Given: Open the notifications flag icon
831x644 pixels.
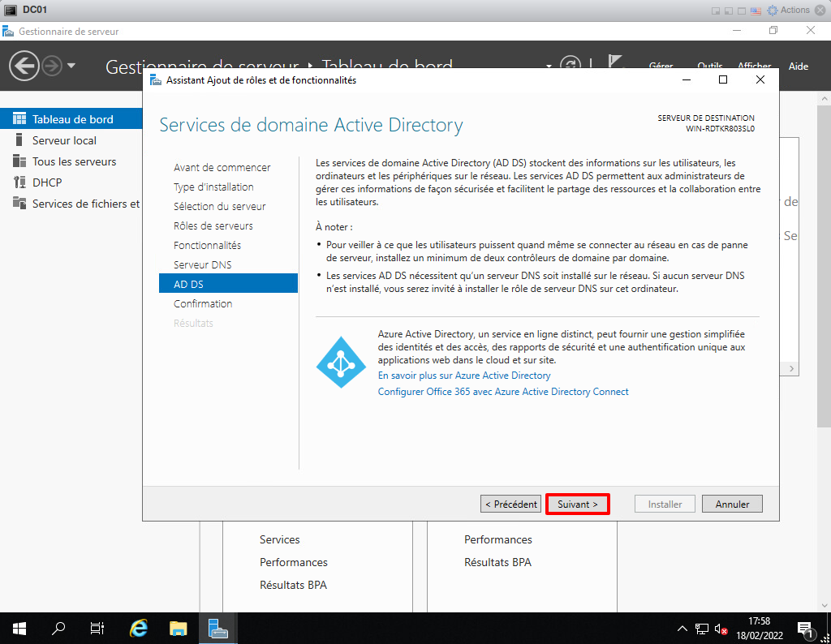Looking at the screenshot, I should point(614,64).
